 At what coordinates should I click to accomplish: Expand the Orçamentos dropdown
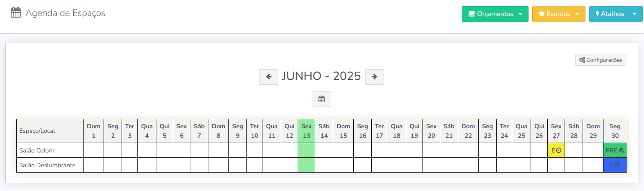click(x=495, y=14)
